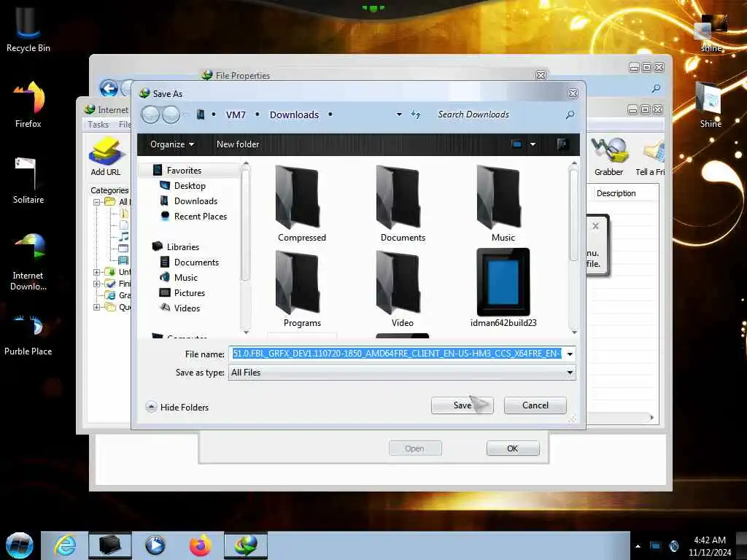
Task: Change view with the view icon
Action: point(516,144)
